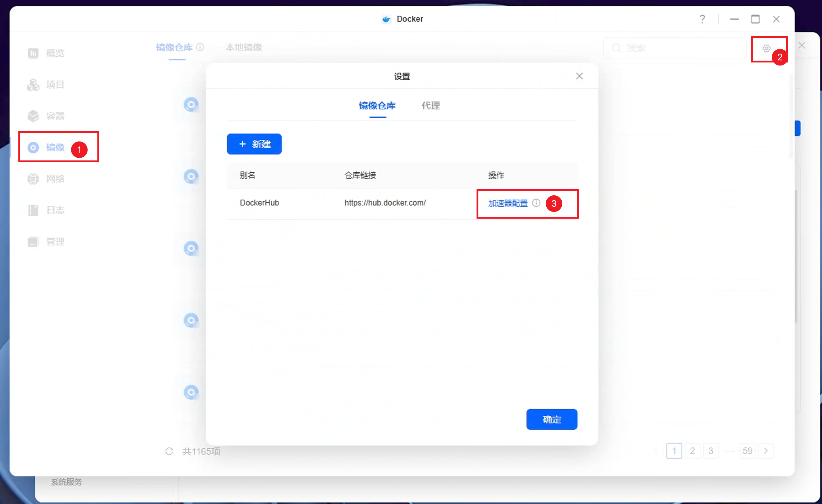Click the gear settings icon beside search
Viewport: 822px width, 504px height.
(x=766, y=48)
